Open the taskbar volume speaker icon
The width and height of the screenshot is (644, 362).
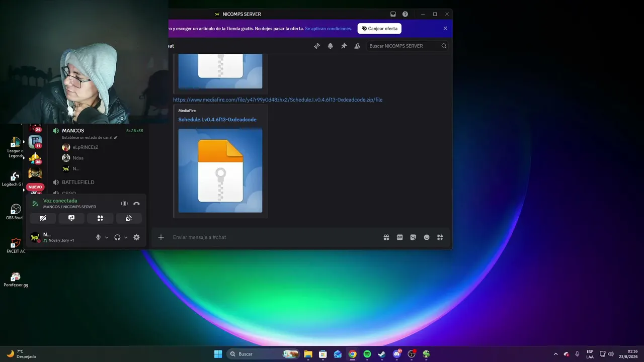(611, 354)
